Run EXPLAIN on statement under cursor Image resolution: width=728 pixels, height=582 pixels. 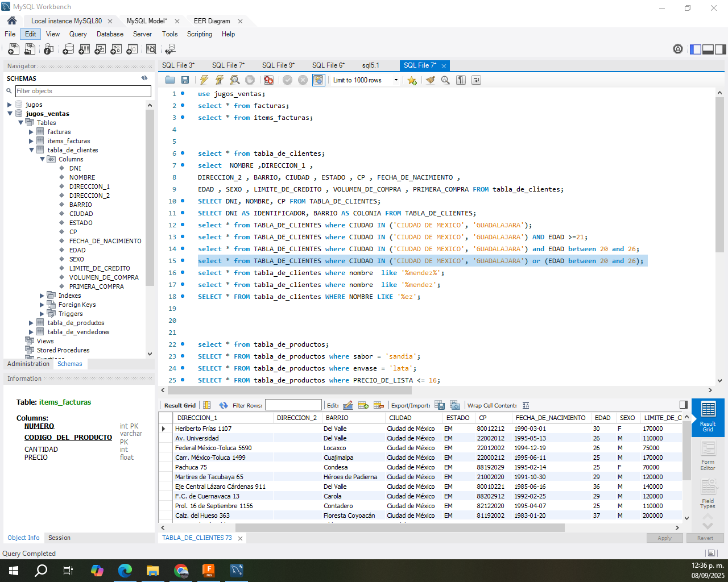pos(234,80)
